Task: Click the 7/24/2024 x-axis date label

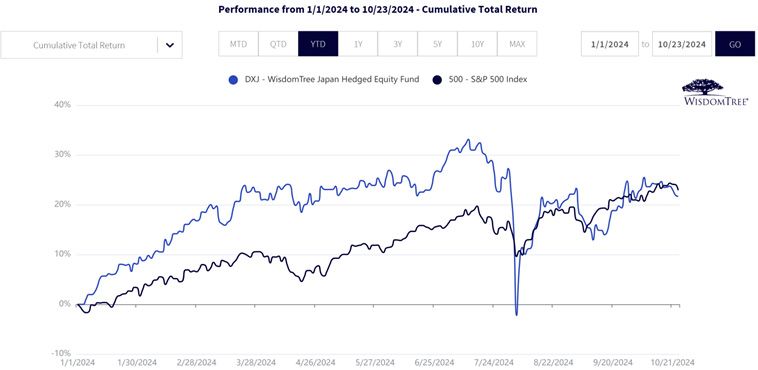Action: [x=498, y=362]
